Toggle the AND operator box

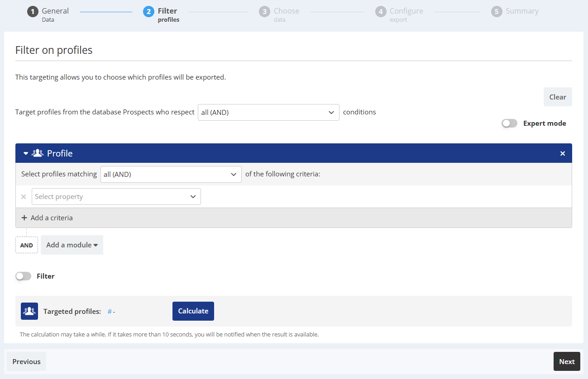coord(27,245)
